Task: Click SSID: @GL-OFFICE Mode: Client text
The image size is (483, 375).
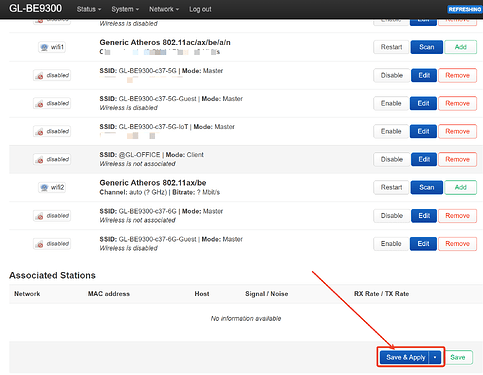Action: coord(151,155)
